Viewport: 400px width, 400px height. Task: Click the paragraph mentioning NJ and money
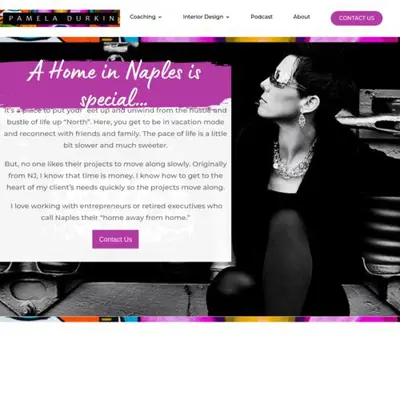115,176
